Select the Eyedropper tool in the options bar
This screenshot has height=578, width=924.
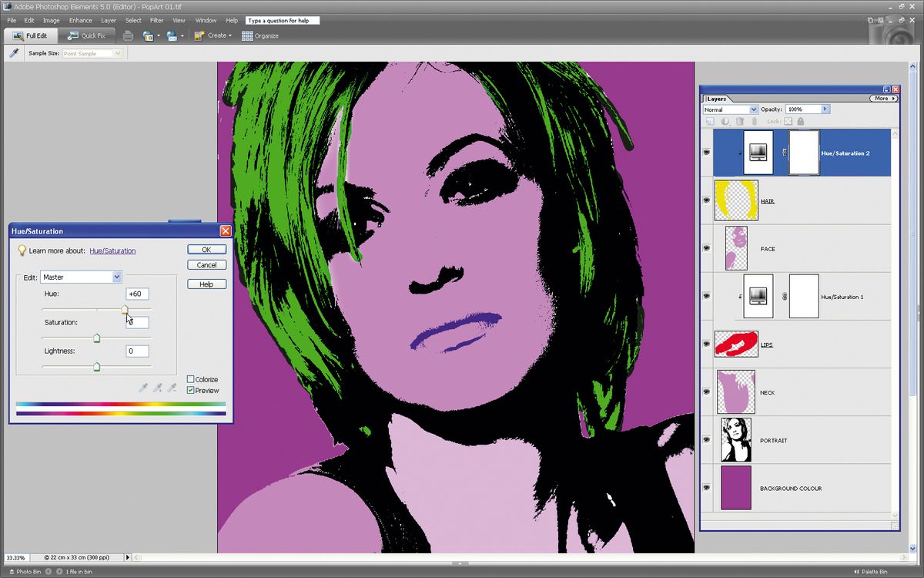coord(14,52)
